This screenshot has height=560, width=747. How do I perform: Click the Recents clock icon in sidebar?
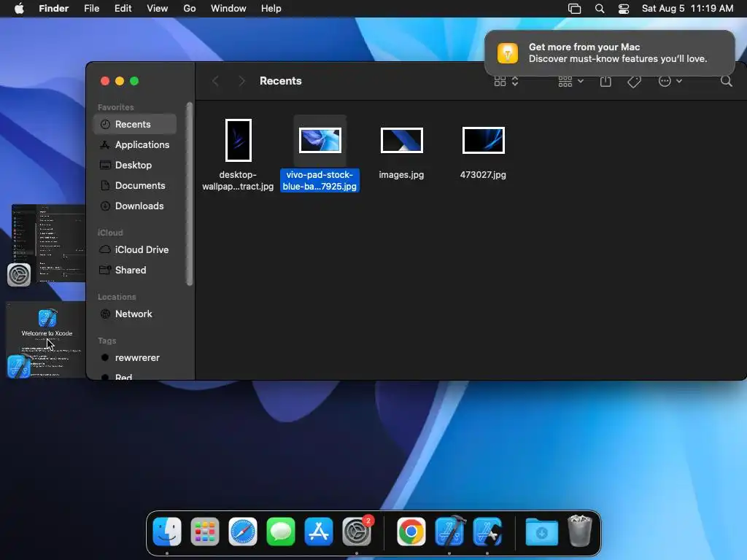click(105, 124)
